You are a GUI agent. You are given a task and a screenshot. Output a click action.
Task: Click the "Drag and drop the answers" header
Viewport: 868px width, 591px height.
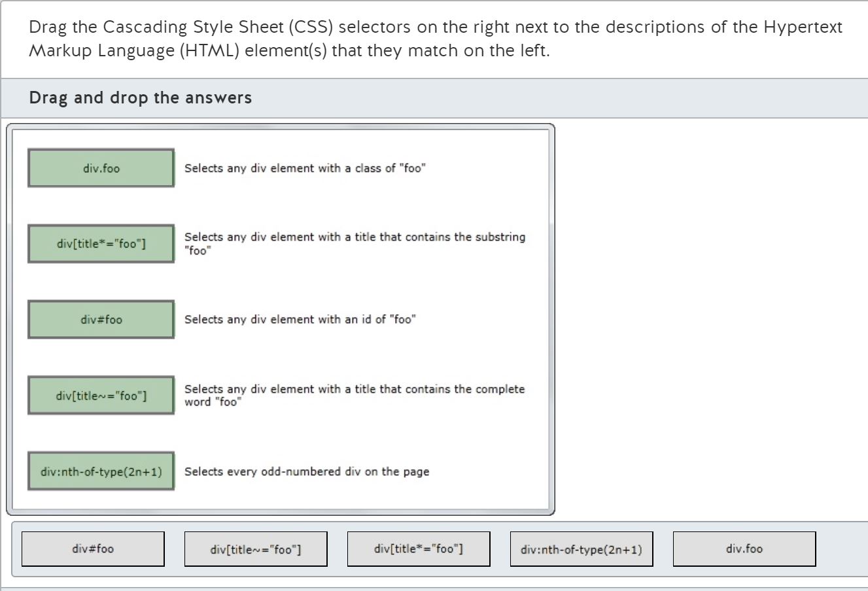pyautogui.click(x=141, y=98)
